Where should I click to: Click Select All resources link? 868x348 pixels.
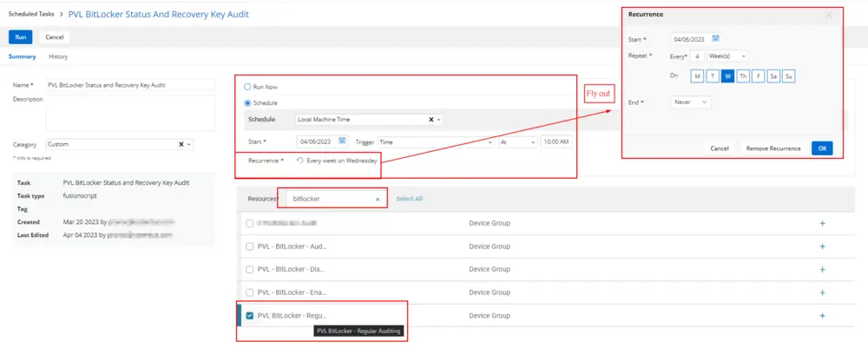(x=409, y=199)
